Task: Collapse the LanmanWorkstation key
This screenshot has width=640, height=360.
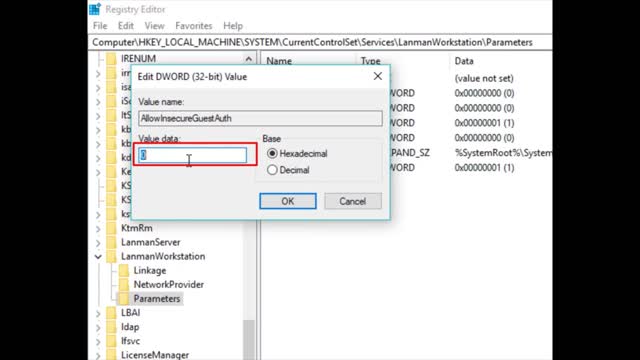Action: tap(98, 257)
